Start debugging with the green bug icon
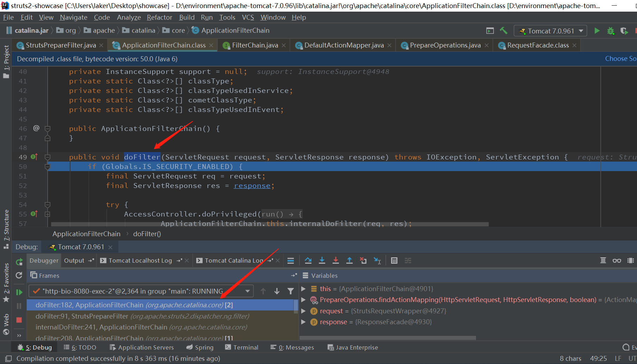The height and width of the screenshot is (364, 637). (x=611, y=31)
